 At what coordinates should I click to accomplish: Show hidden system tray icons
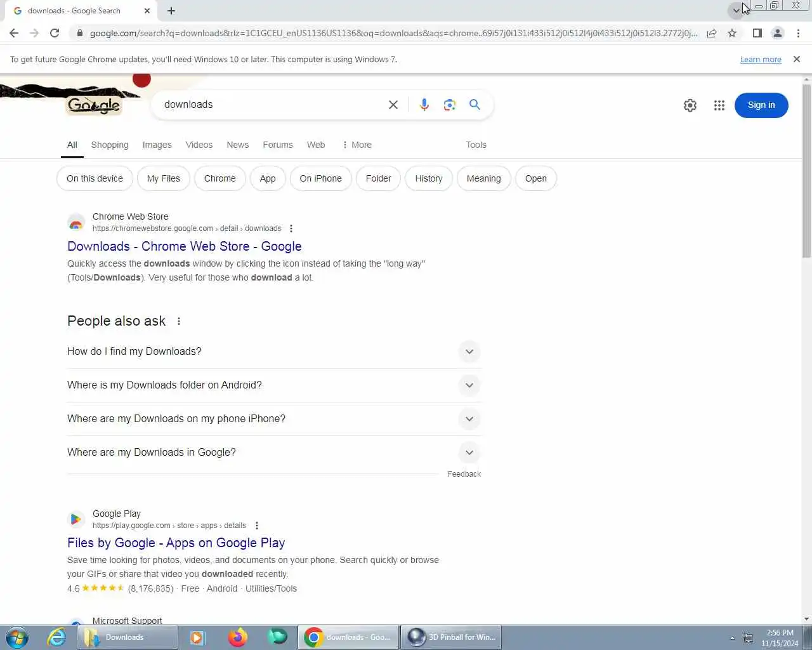pos(732,638)
